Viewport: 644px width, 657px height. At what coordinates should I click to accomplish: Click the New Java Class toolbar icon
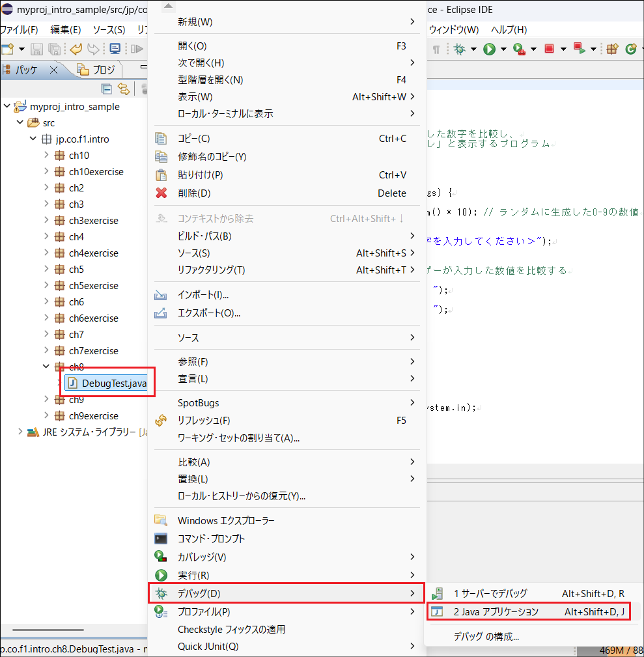click(x=630, y=49)
